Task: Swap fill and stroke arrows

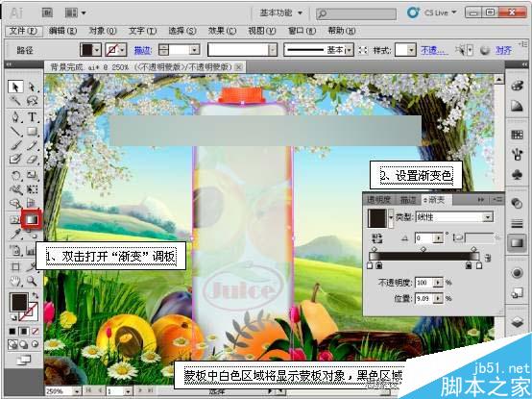Action: tap(35, 296)
